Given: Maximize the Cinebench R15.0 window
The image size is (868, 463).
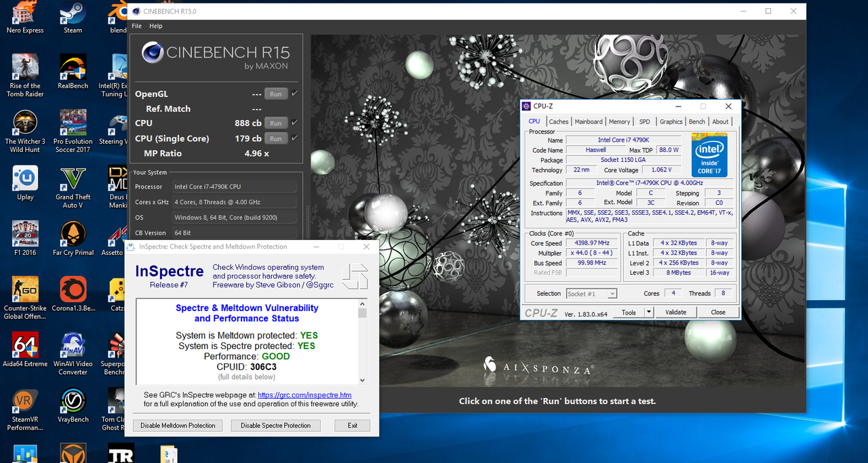Looking at the screenshot, I should click(768, 11).
